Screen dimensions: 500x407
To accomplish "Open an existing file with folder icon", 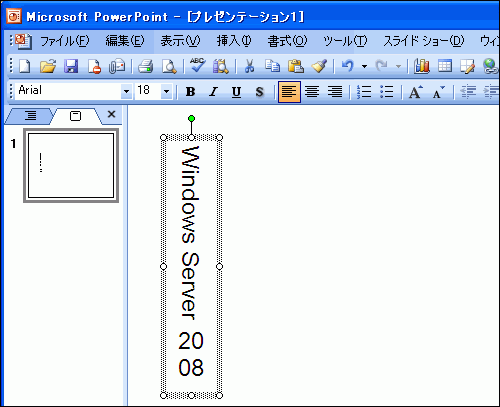I will [48, 66].
